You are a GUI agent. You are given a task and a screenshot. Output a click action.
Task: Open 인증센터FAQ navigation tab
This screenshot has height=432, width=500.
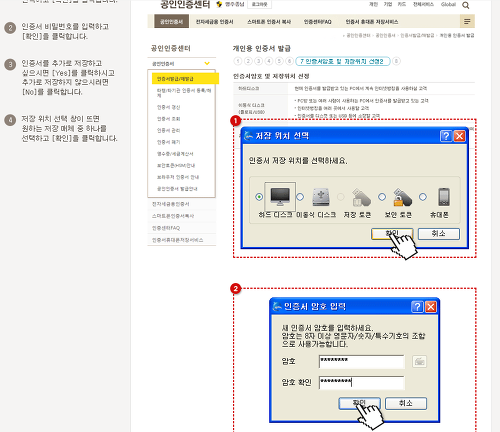[x=318, y=22]
